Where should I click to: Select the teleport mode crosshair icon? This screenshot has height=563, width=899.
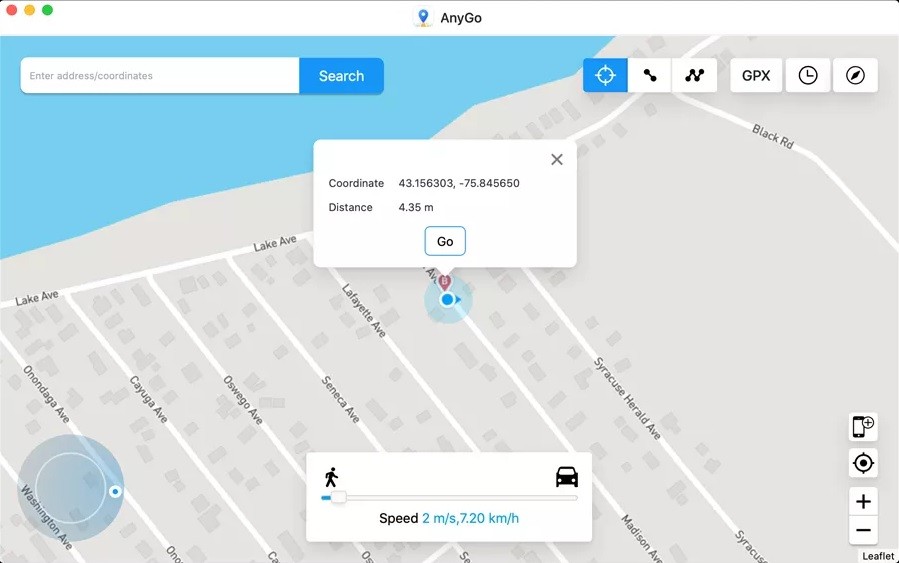click(605, 75)
